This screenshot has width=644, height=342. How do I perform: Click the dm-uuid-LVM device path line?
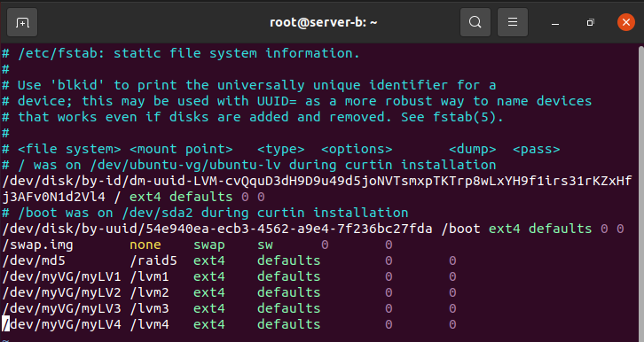pos(317,181)
